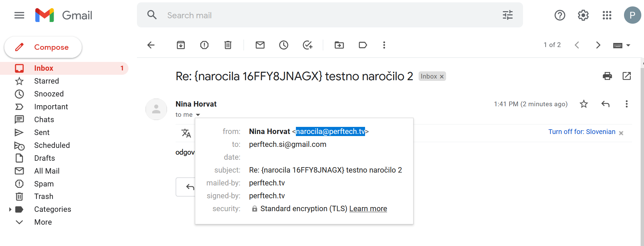Image resolution: width=644 pixels, height=246 pixels.
Task: Click the mailed-by perftech.tv value
Action: pos(267,183)
